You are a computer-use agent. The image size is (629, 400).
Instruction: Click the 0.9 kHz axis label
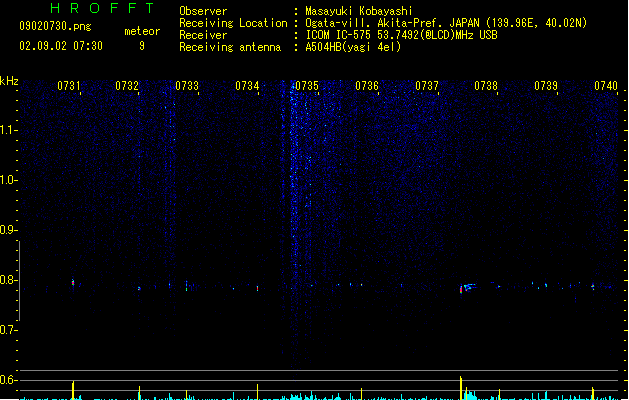[8, 230]
